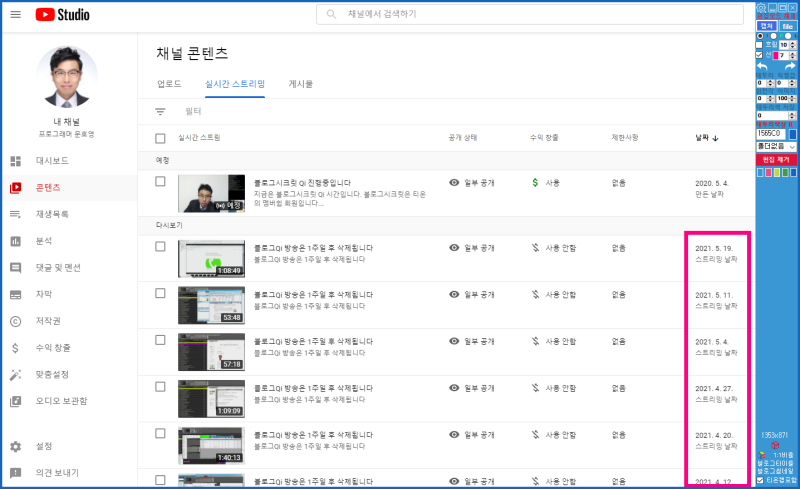
Task: Click the pink line color swatch
Action: coord(776,55)
